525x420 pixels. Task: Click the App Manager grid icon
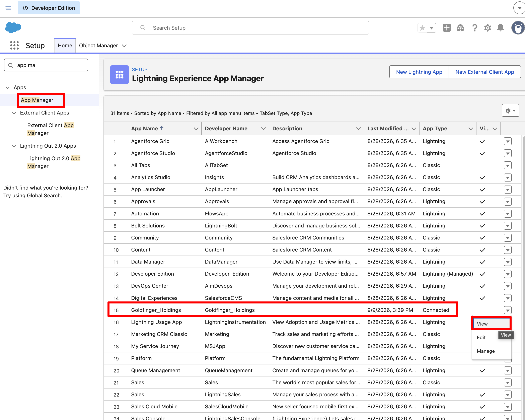(x=119, y=75)
